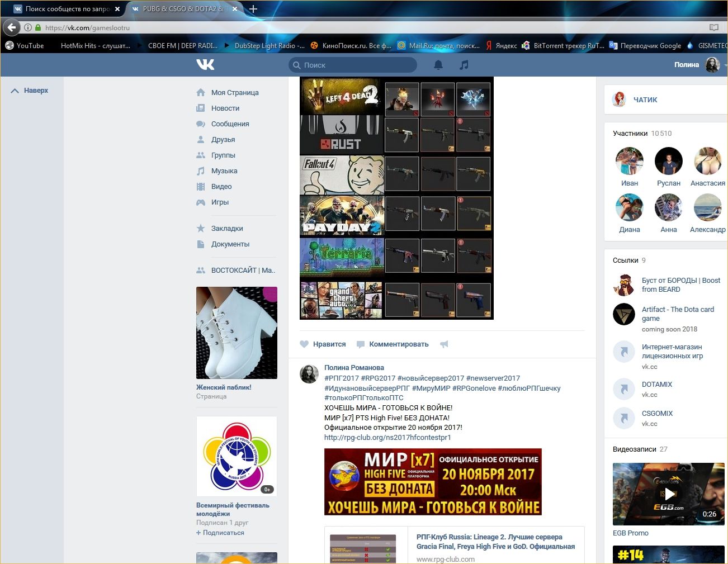Open the Яндекс bookmark
728x564 pixels.
click(502, 46)
